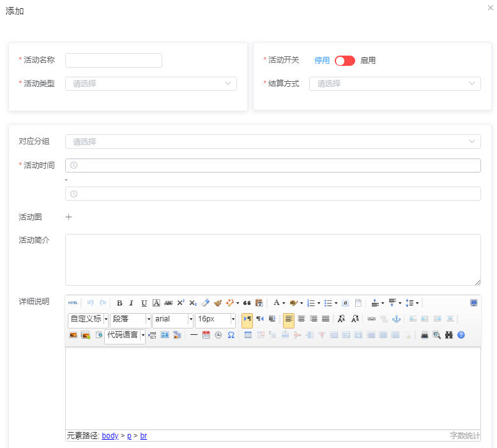This screenshot has width=497, height=448.
Task: Close the 添加 dialog
Action: [490, 8]
